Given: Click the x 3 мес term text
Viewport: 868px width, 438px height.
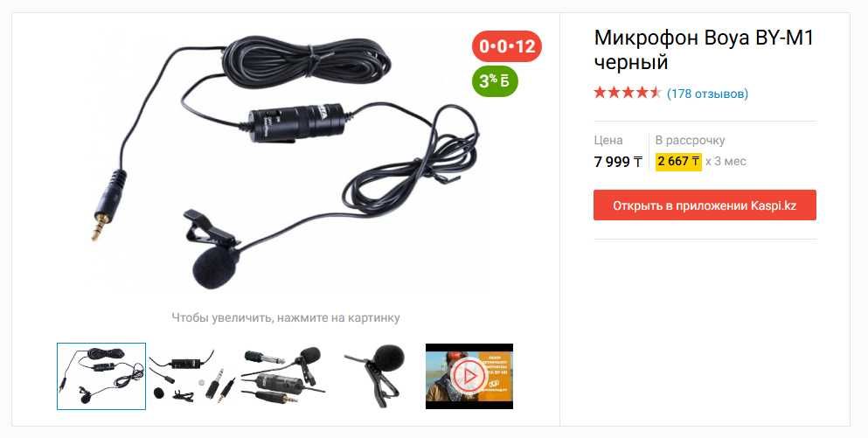Looking at the screenshot, I should coord(726,162).
